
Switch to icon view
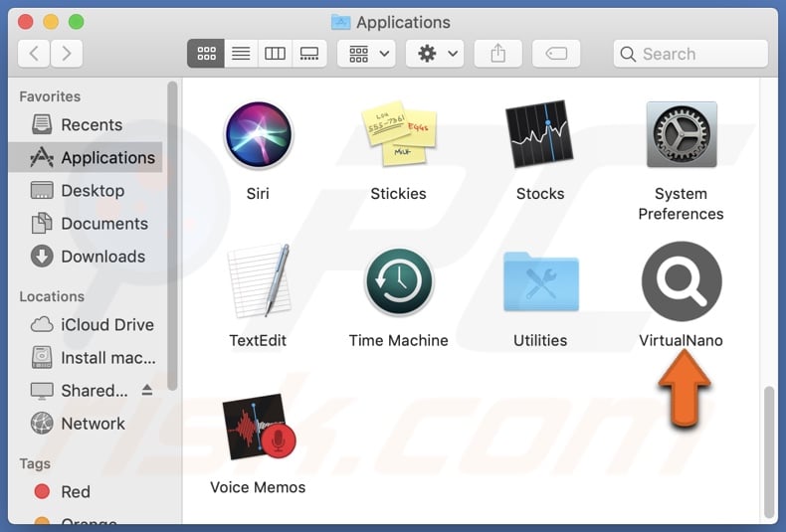pyautogui.click(x=206, y=53)
